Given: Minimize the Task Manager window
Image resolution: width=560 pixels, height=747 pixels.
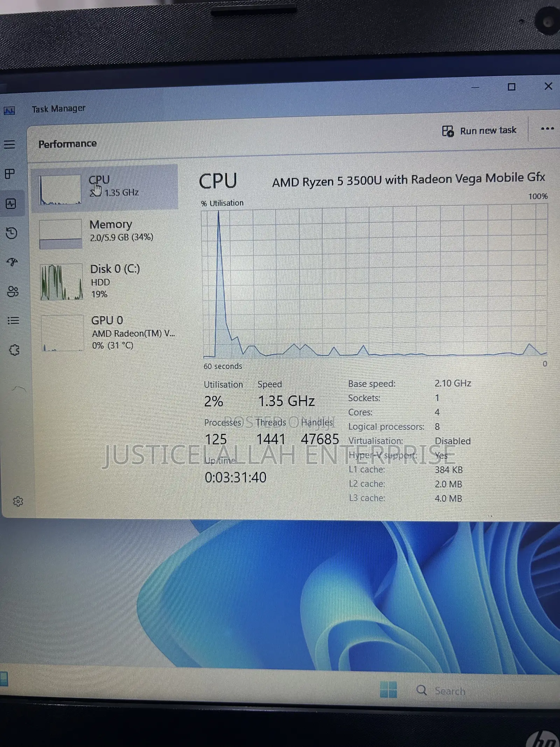Looking at the screenshot, I should pyautogui.click(x=475, y=87).
